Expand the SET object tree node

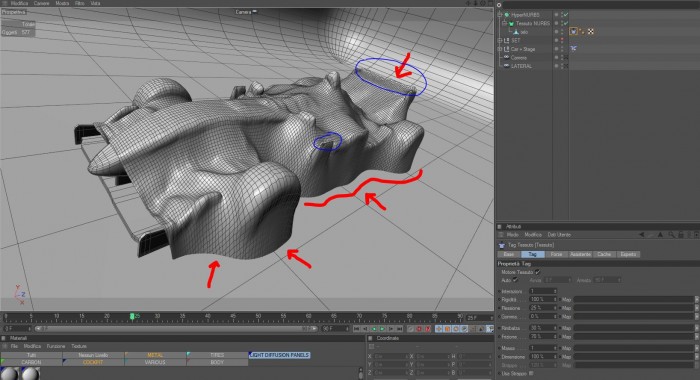click(500, 40)
